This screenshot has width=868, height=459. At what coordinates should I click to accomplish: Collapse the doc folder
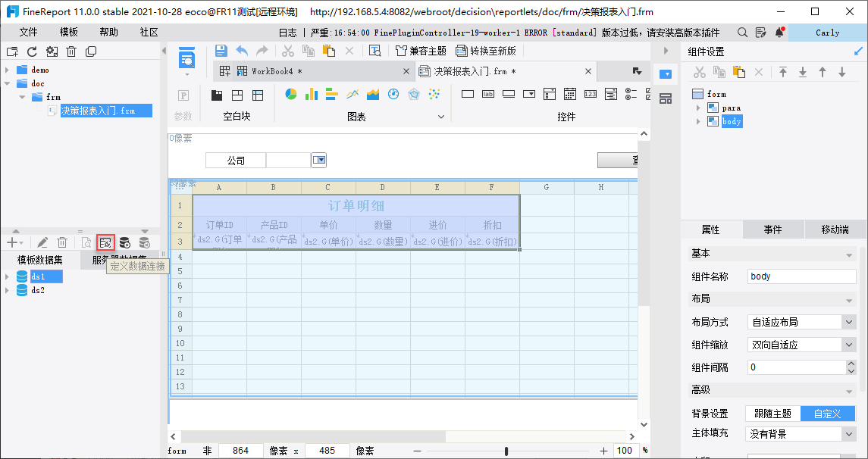coord(7,83)
